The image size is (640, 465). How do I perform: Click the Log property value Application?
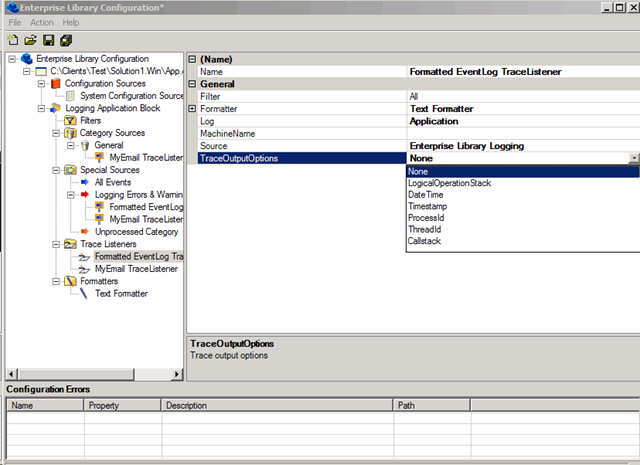pos(523,121)
